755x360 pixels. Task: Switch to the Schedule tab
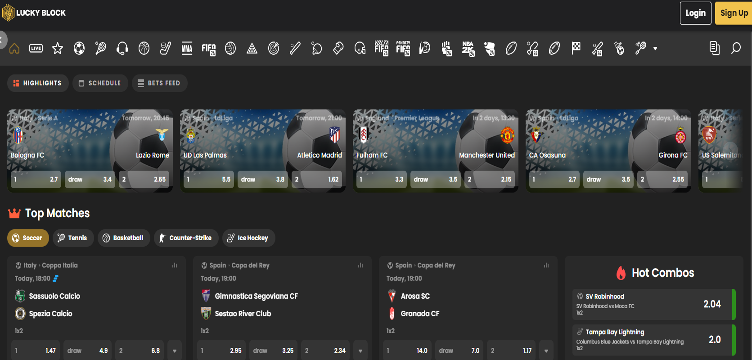pos(100,83)
